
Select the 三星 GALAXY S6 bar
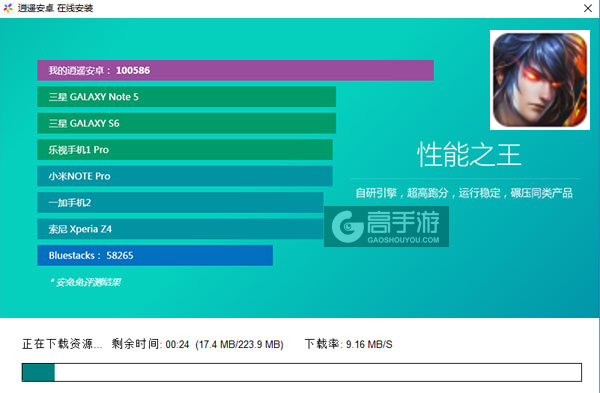click(186, 123)
